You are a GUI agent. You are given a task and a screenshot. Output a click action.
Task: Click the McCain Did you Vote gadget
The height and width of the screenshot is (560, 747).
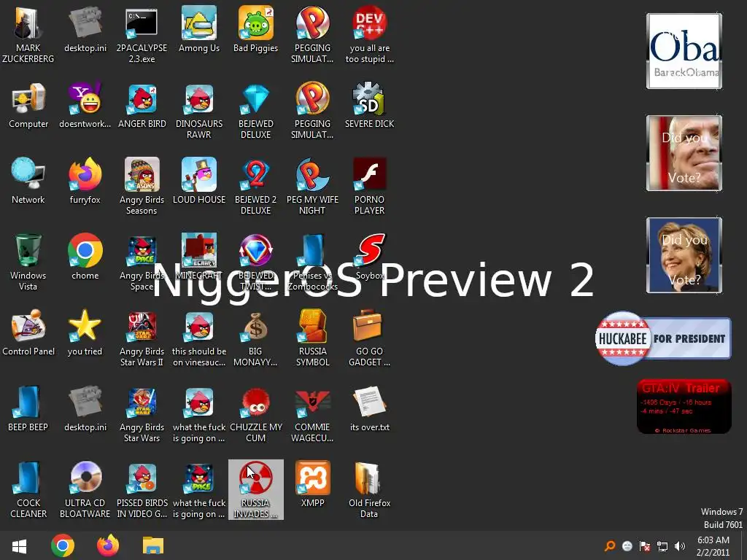[684, 153]
